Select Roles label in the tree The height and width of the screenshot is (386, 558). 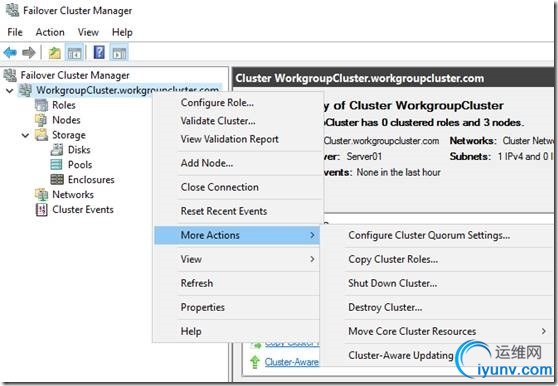(64, 105)
